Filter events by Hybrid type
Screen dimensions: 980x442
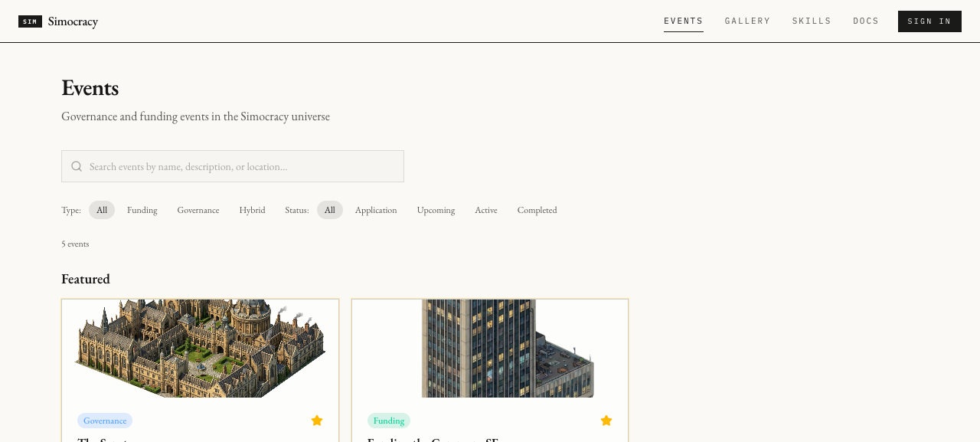coord(252,210)
